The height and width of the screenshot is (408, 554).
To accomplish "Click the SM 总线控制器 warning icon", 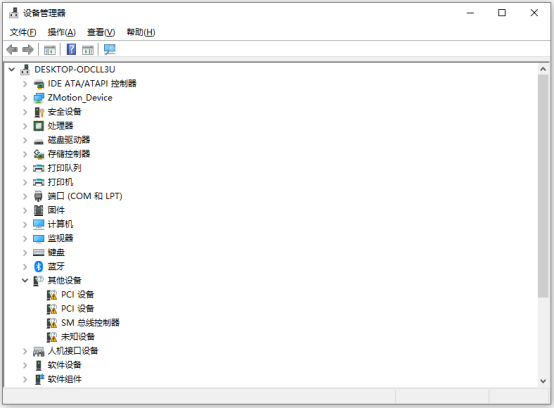I will tap(52, 323).
